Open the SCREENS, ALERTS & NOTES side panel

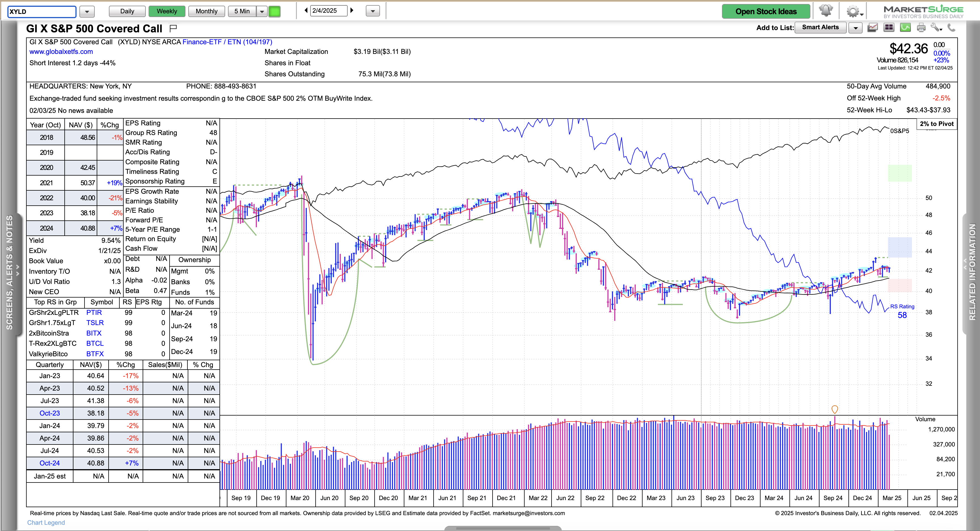click(x=10, y=272)
